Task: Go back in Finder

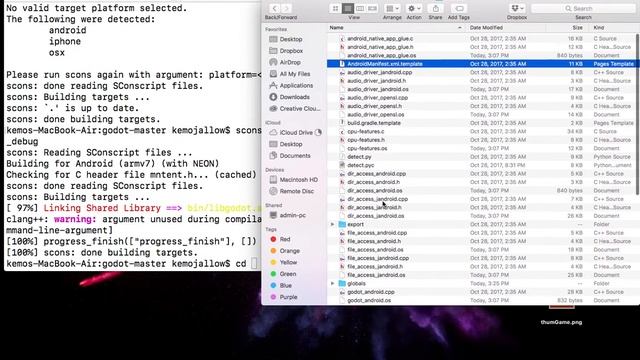Action: [274, 8]
